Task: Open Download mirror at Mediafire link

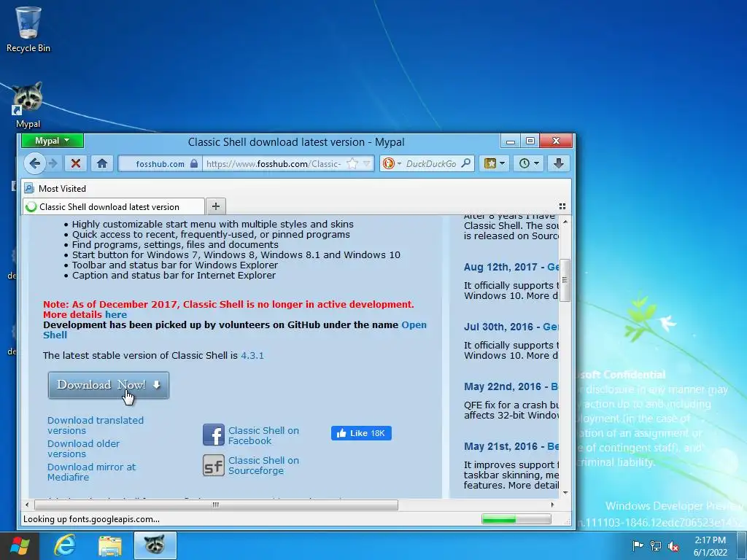Action: point(91,472)
